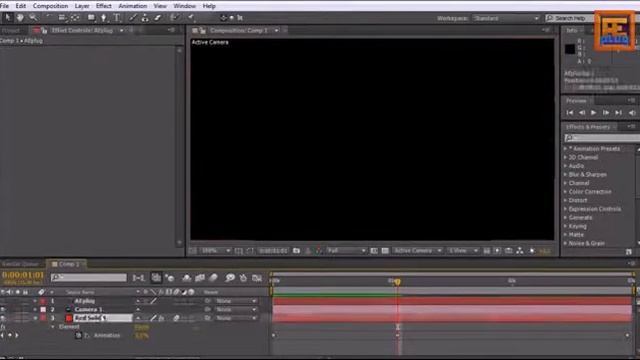Collapse the Element effect twirl arrow

coord(53,327)
